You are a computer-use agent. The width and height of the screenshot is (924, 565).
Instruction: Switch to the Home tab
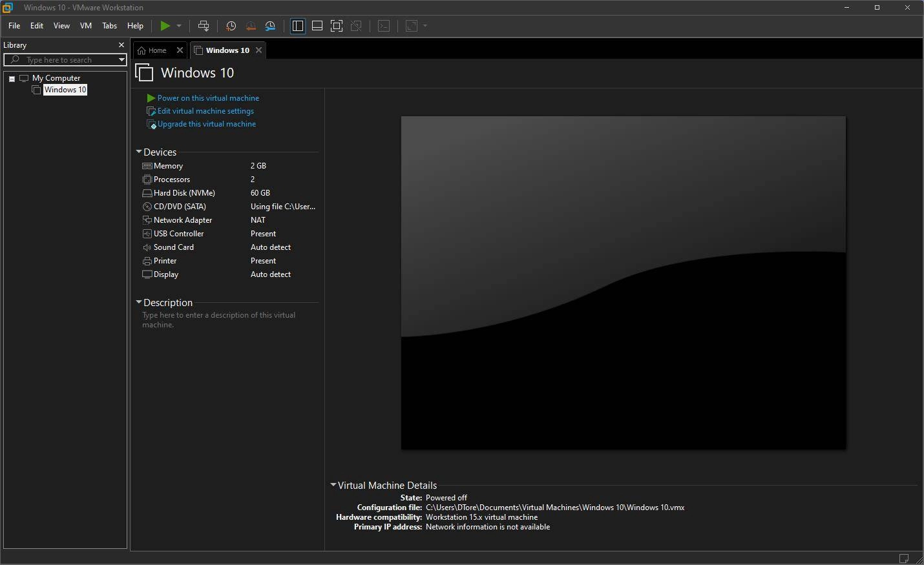pyautogui.click(x=157, y=50)
